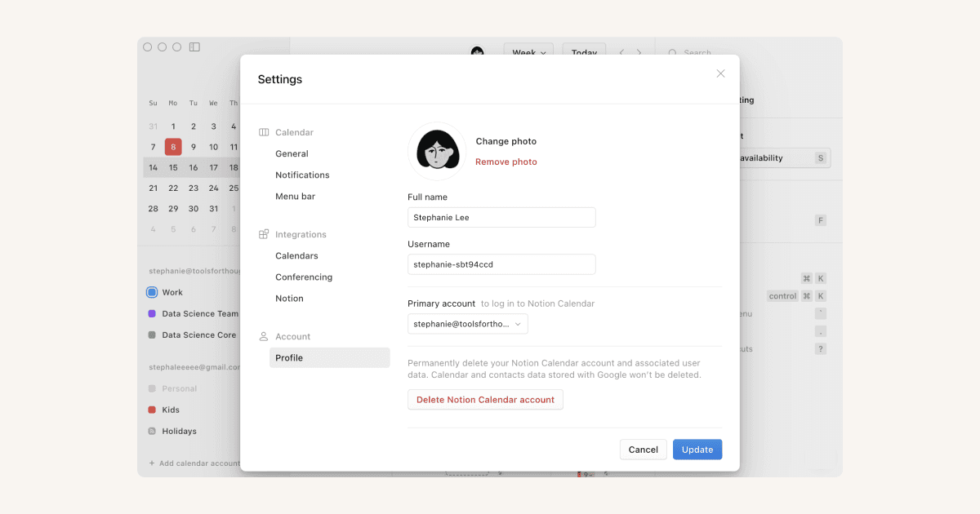Open the Calendar section icon in Settings sidebar

click(263, 131)
